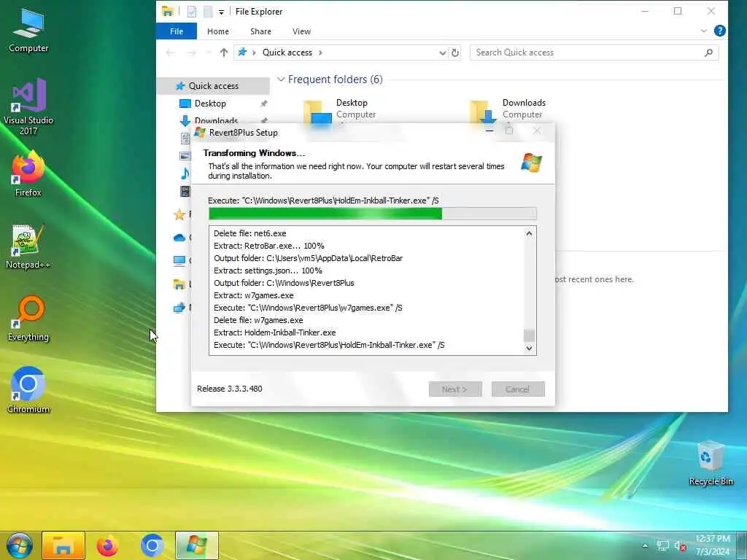Select Desktop in the navigation pane
The image size is (747, 560).
click(x=210, y=104)
